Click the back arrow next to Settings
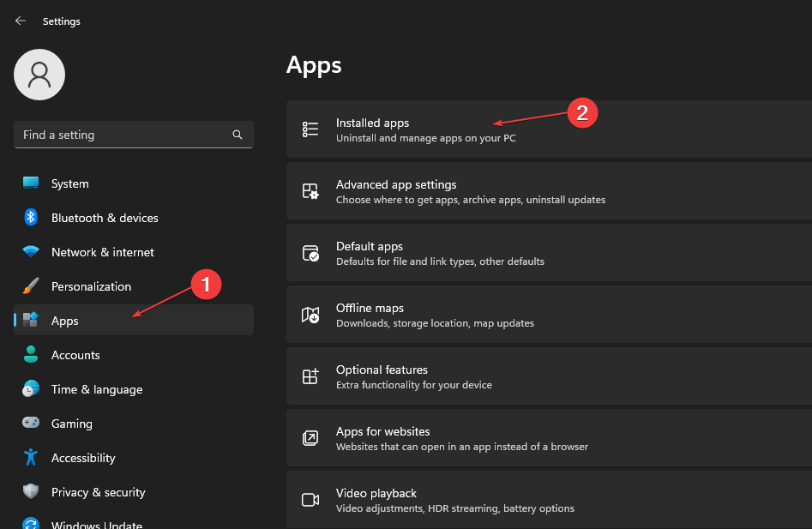This screenshot has height=529, width=812. pos(21,21)
